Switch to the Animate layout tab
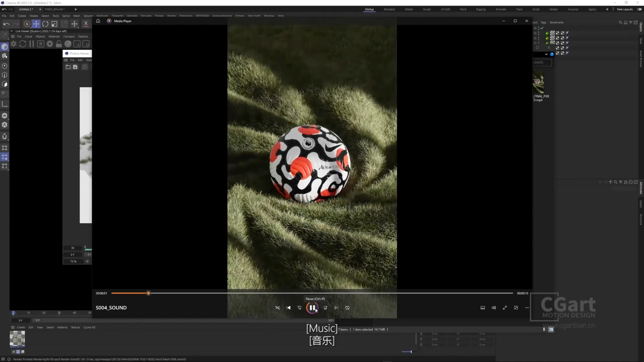Screen dimensions: 644x362 (x=501, y=9)
